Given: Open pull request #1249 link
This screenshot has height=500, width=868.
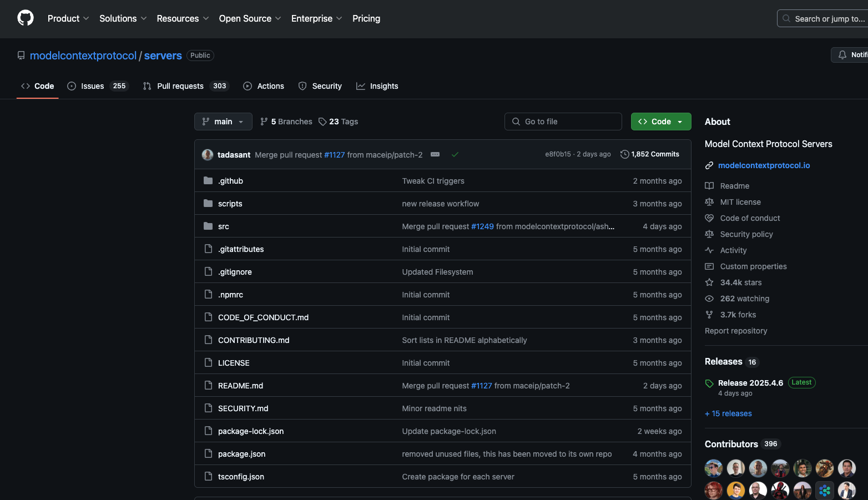Looking at the screenshot, I should point(482,226).
